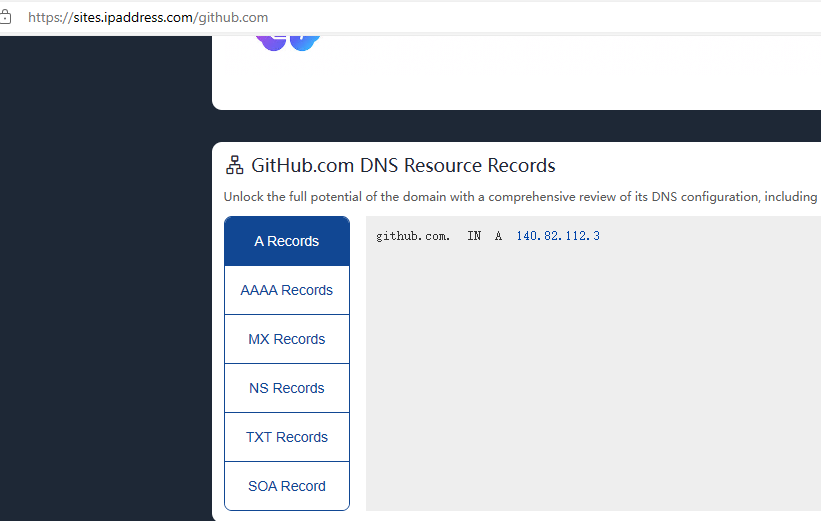This screenshot has width=821, height=521.
Task: Click the github.com. hostname in record
Action: point(413,236)
